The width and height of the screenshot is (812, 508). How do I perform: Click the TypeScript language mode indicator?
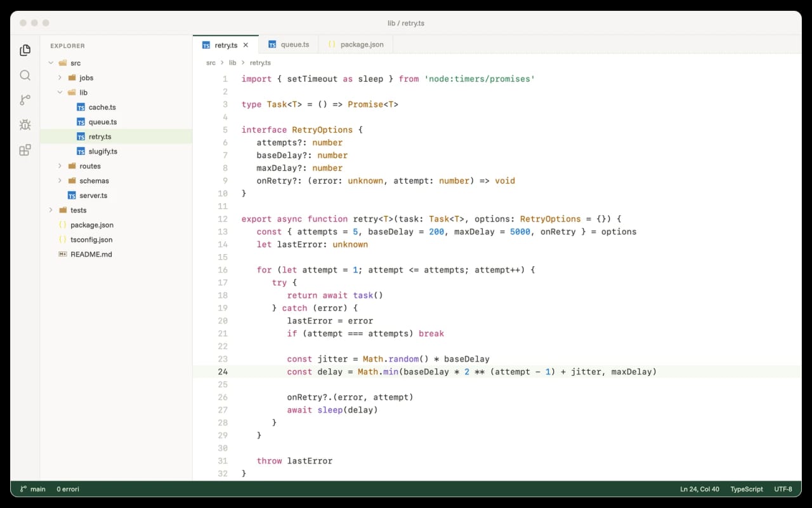pos(747,489)
